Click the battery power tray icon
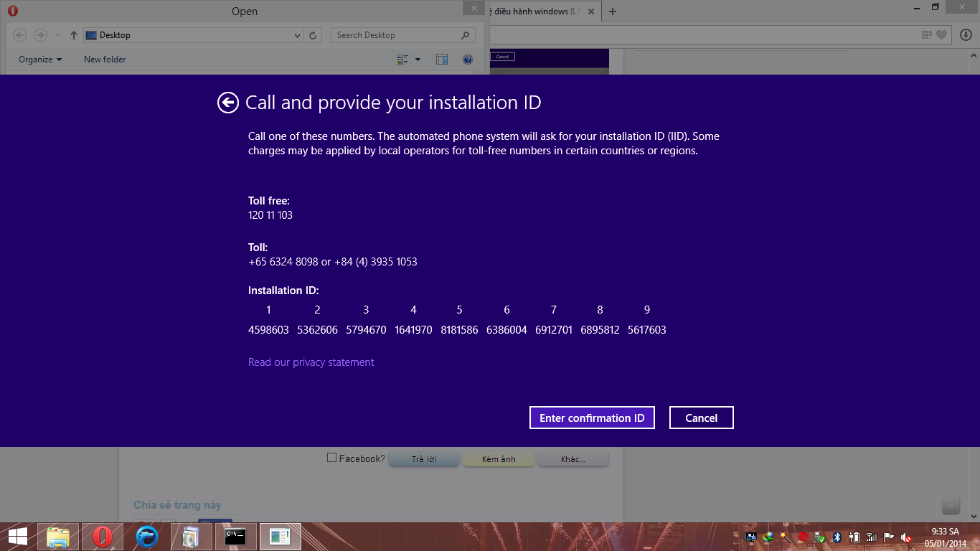Image resolution: width=980 pixels, height=551 pixels. tap(854, 537)
